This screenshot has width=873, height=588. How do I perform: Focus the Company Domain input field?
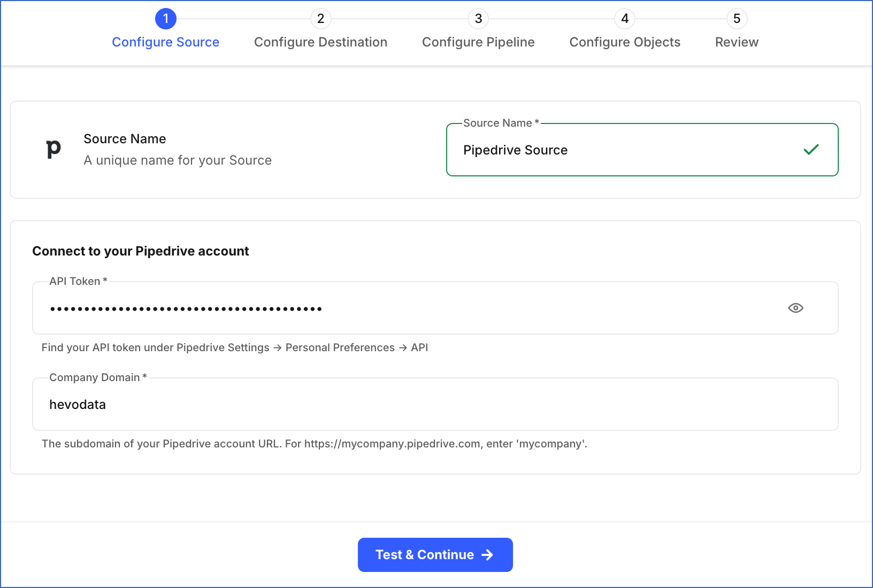435,404
